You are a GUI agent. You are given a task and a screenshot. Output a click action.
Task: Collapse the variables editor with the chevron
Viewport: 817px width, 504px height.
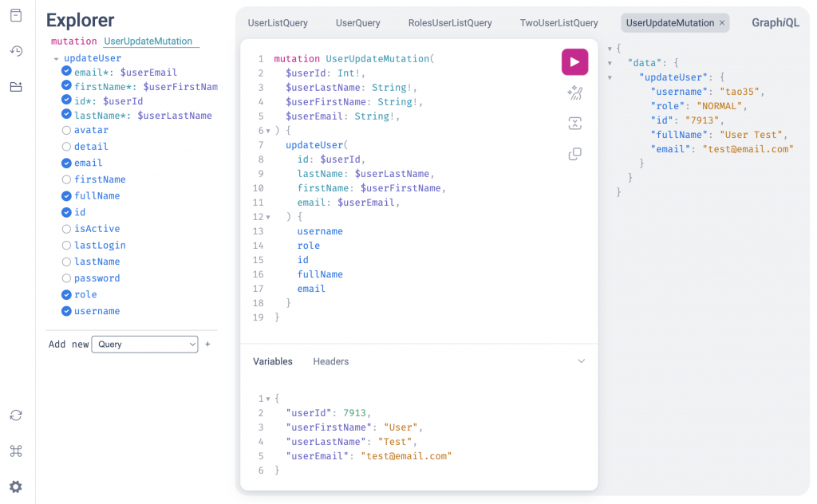[x=582, y=361]
